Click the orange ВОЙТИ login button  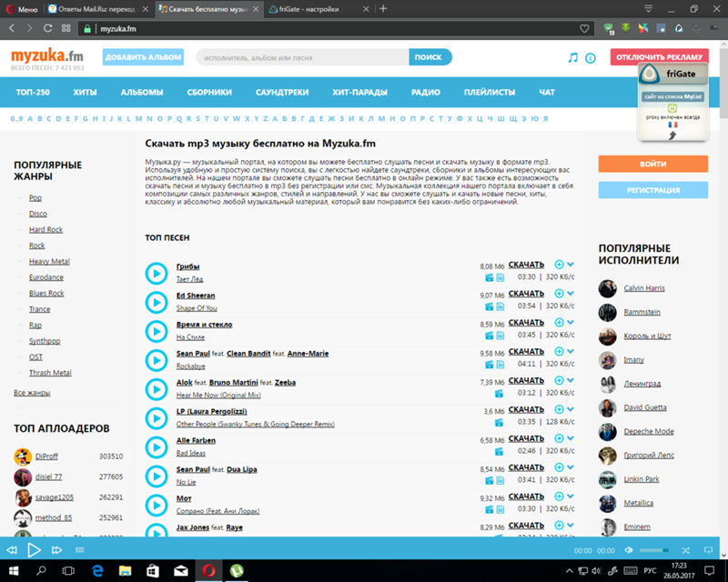point(652,164)
